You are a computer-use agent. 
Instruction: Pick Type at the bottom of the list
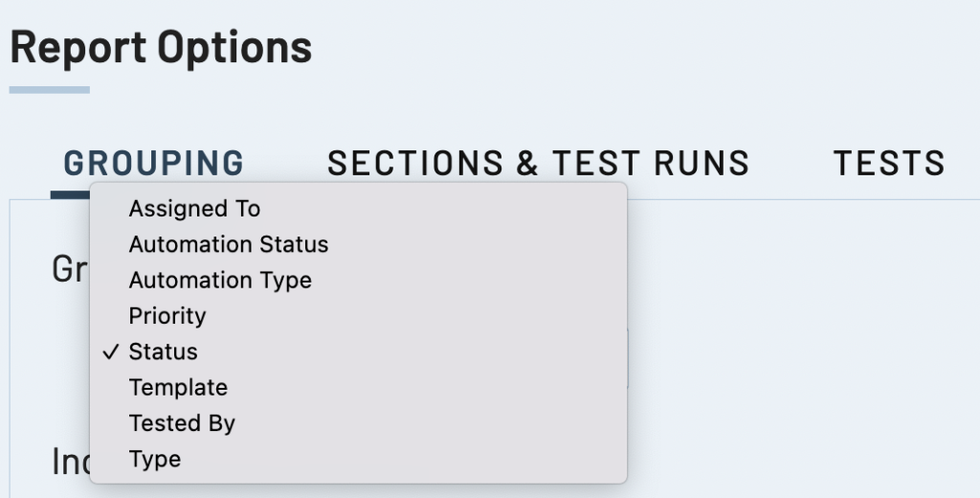pyautogui.click(x=155, y=460)
